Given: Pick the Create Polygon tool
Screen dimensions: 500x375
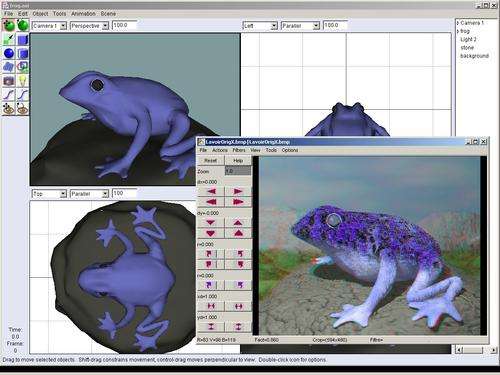Looking at the screenshot, I should tap(22, 67).
